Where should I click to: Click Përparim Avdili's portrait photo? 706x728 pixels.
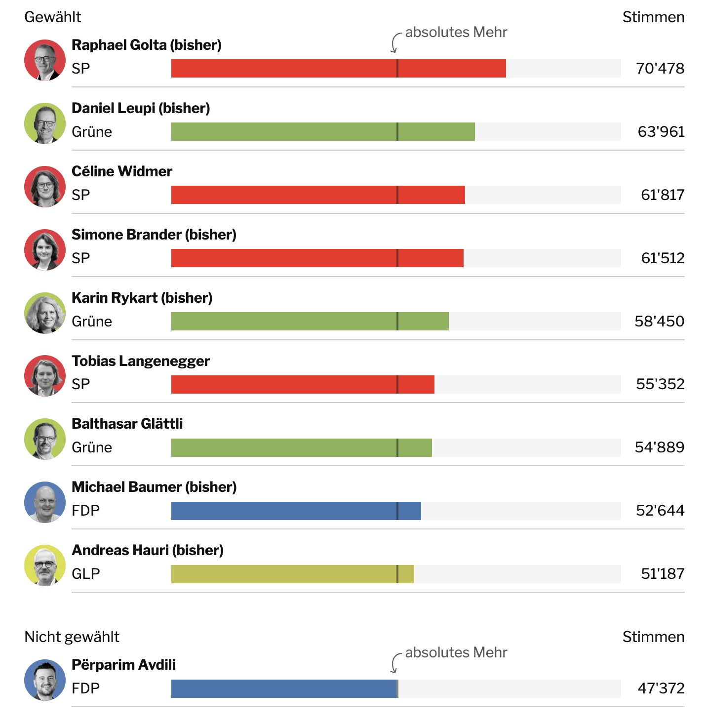coord(45,680)
